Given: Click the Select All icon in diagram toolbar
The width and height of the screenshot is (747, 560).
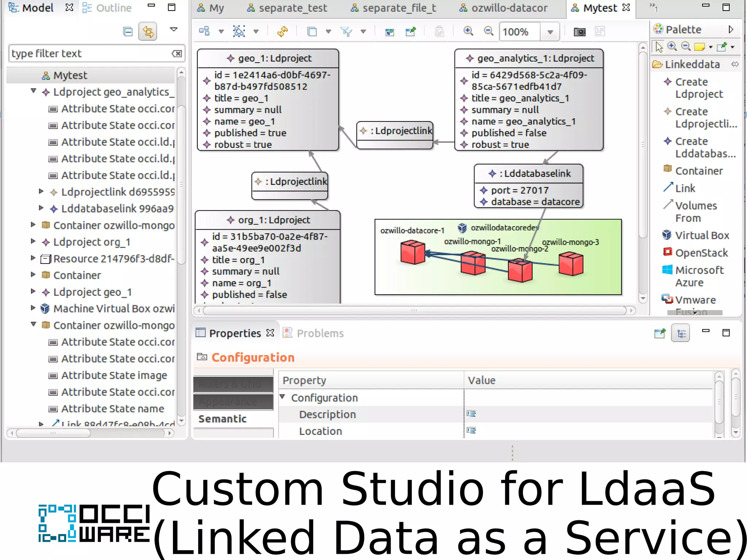Looking at the screenshot, I should (x=239, y=31).
